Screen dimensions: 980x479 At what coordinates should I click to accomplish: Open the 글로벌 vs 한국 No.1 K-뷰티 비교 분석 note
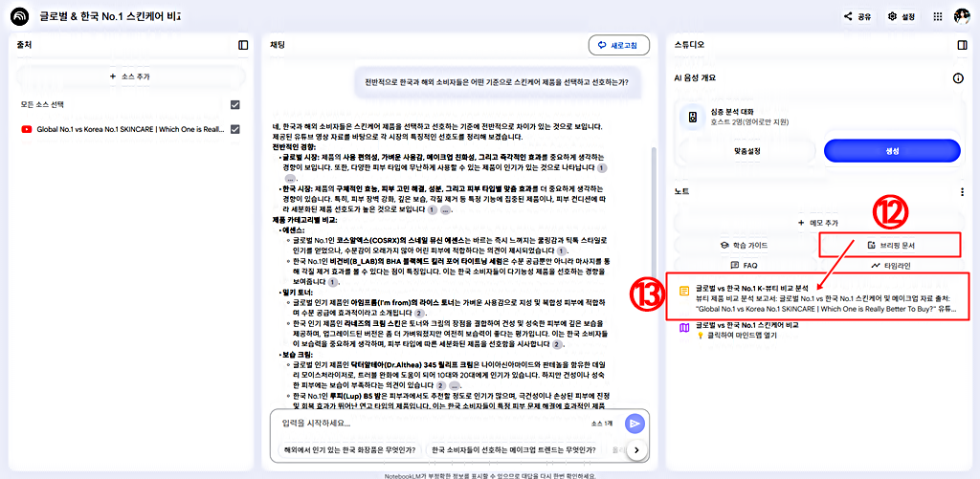click(x=819, y=298)
